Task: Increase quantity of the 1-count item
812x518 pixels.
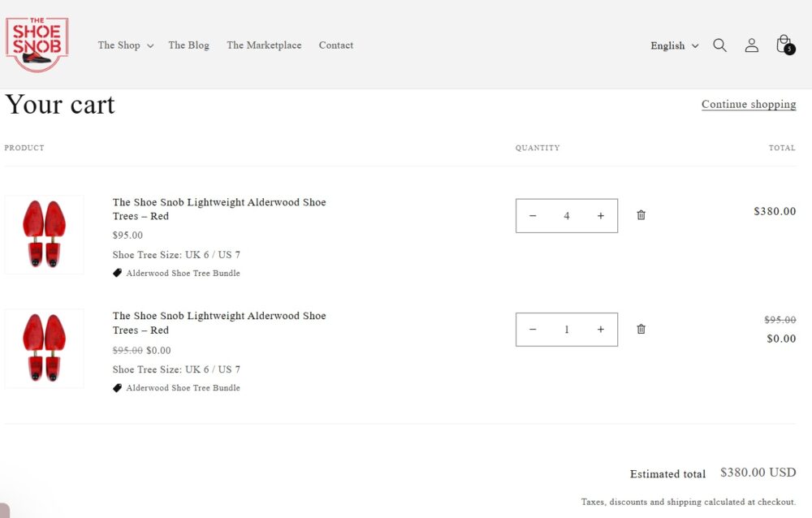Action: click(x=601, y=330)
